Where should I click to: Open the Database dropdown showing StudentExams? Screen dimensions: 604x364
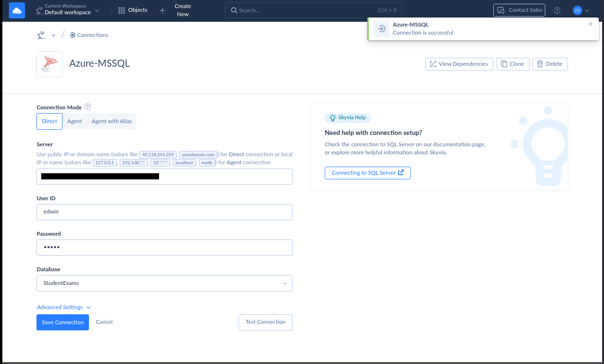[164, 283]
